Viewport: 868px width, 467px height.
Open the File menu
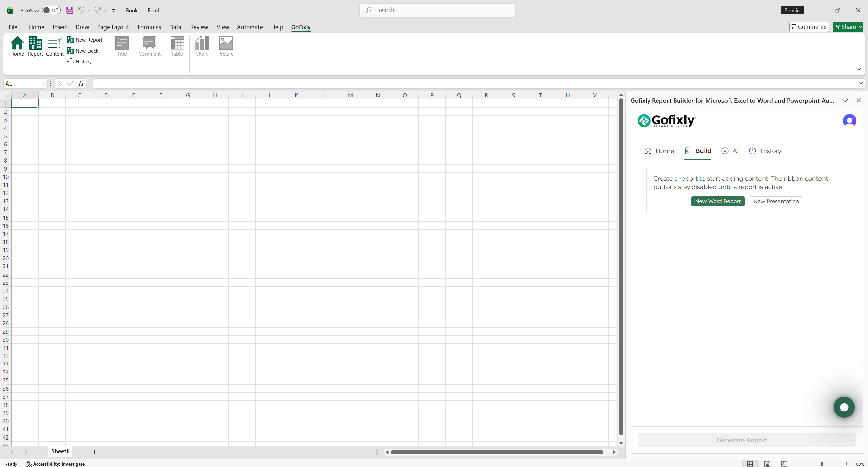13,27
